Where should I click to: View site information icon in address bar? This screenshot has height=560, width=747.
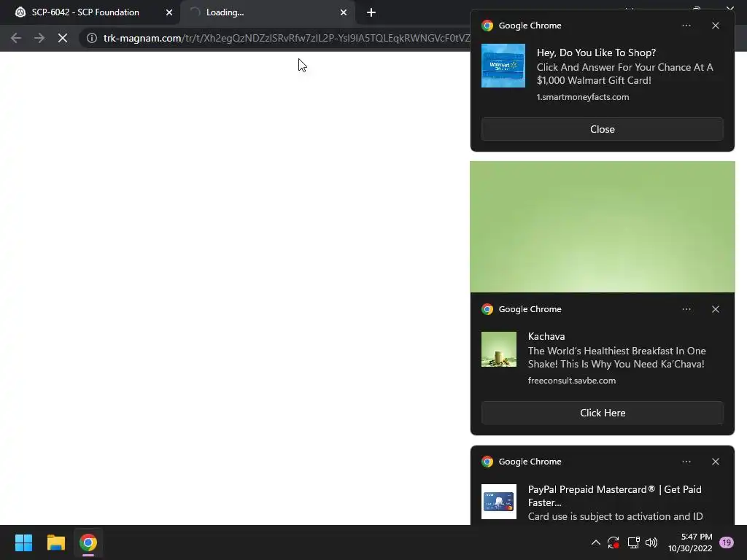tap(92, 38)
